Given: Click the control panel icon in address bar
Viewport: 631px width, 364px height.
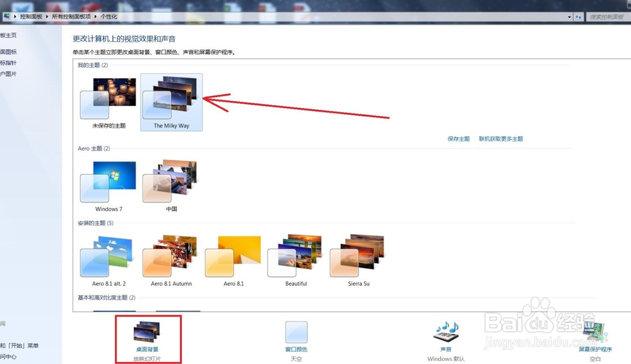Looking at the screenshot, I should 7,16.
